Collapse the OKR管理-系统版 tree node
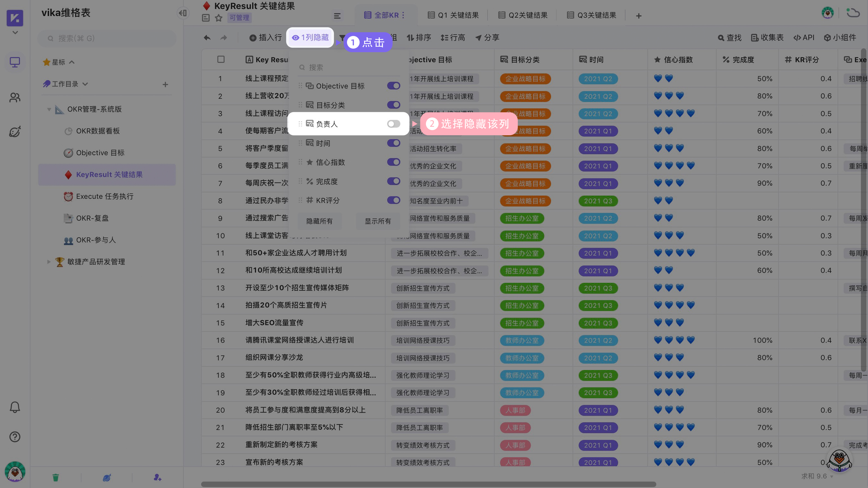Image resolution: width=868 pixels, height=488 pixels. 49,109
